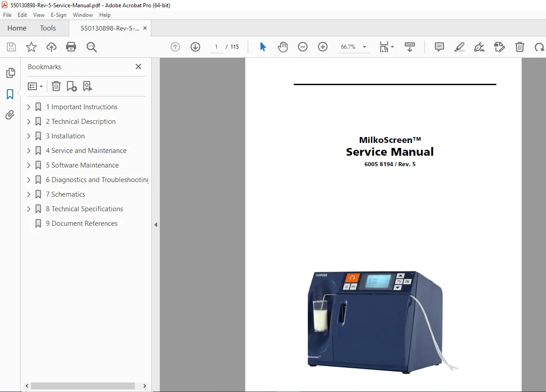Image resolution: width=546 pixels, height=392 pixels.
Task: Print the document with printer icon
Action: point(71,46)
